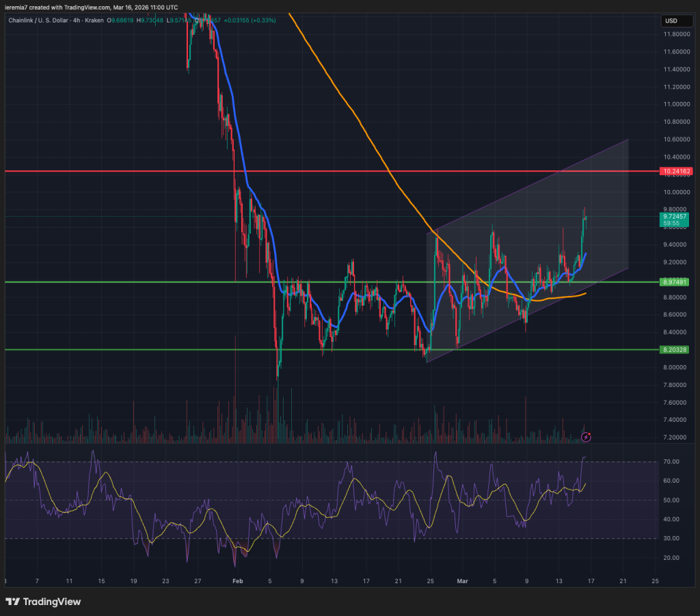Click the Feb label on the time axis

pyautogui.click(x=237, y=580)
